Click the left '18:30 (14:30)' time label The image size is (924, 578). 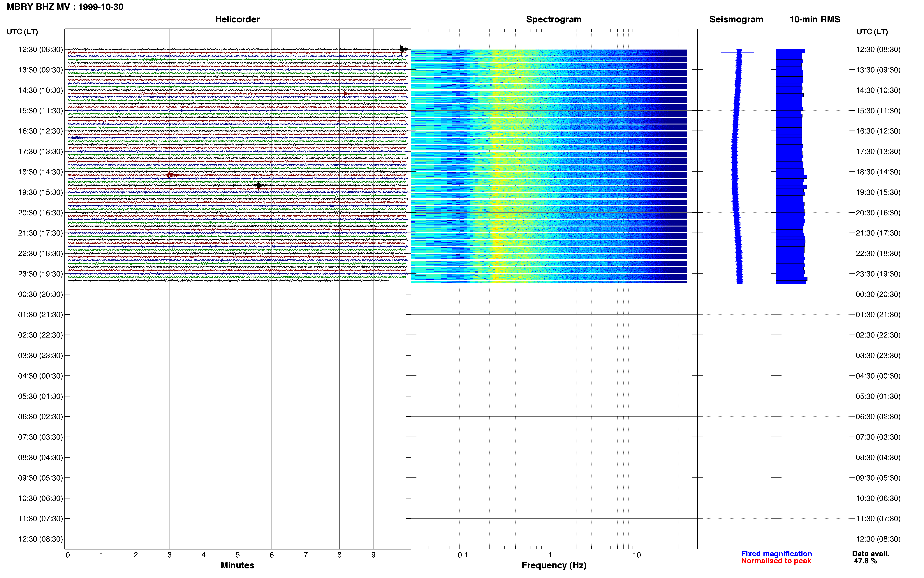coord(41,172)
